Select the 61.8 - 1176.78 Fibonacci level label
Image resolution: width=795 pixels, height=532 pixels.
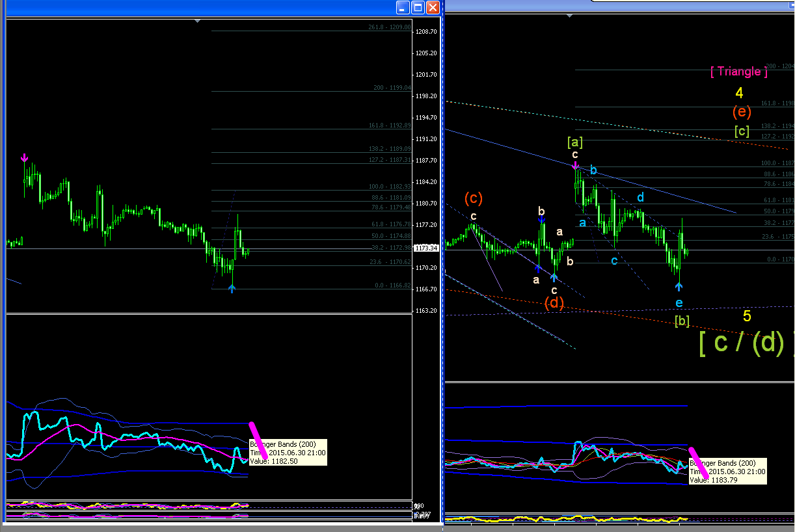[391, 224]
